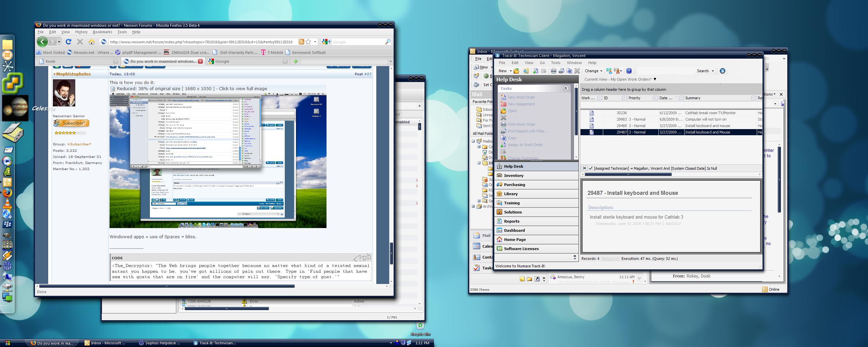
Task: Open Search dropdown in Track-It toolbar
Action: [x=713, y=71]
